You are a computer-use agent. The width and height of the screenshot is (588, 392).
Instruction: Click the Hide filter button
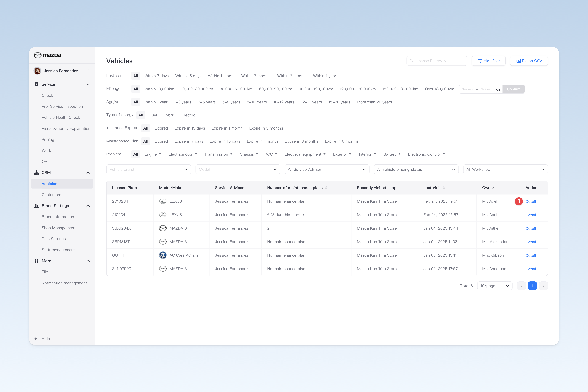[x=488, y=61]
